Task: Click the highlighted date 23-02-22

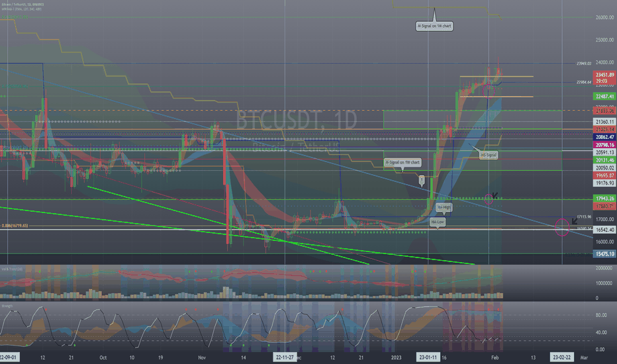Action: (x=561, y=357)
